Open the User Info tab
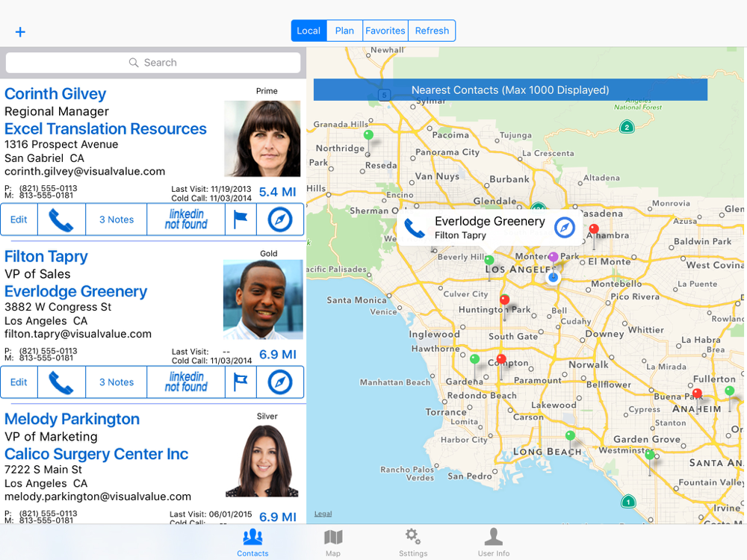Image resolution: width=747 pixels, height=560 pixels. point(494,542)
